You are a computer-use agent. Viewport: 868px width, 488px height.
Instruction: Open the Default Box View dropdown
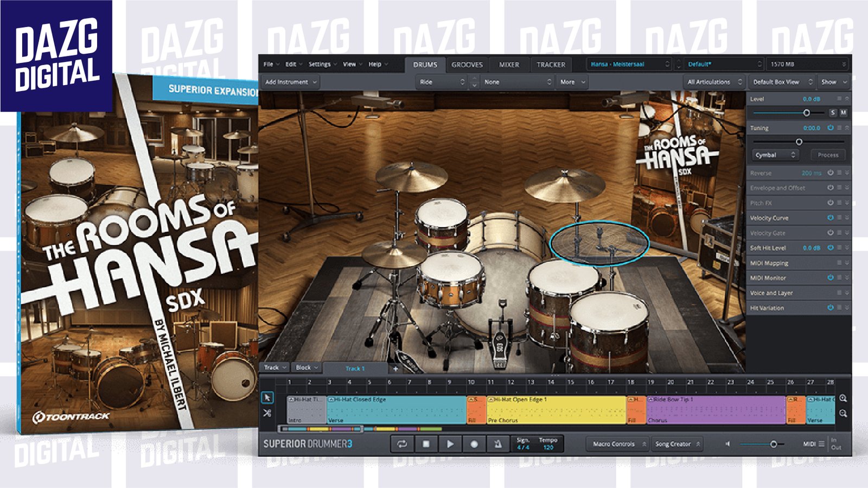[x=782, y=82]
